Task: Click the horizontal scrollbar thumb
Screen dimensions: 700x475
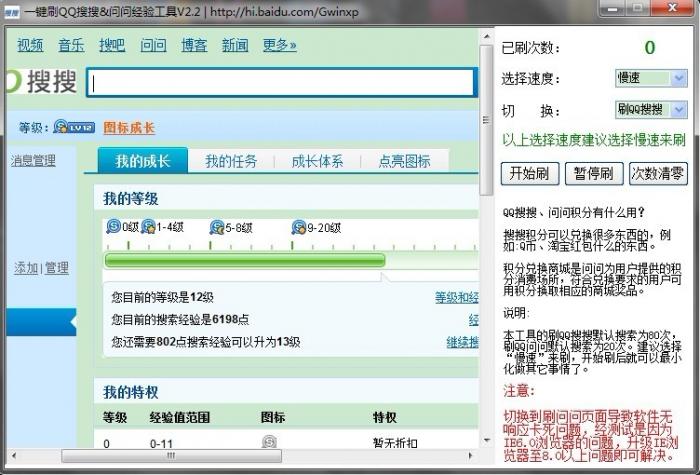Action: pos(171,456)
